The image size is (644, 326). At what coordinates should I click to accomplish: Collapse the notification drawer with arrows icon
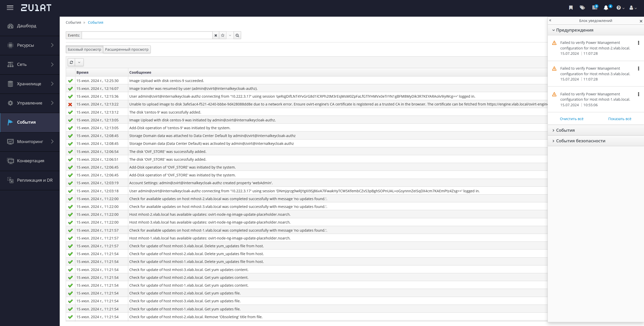550,20
